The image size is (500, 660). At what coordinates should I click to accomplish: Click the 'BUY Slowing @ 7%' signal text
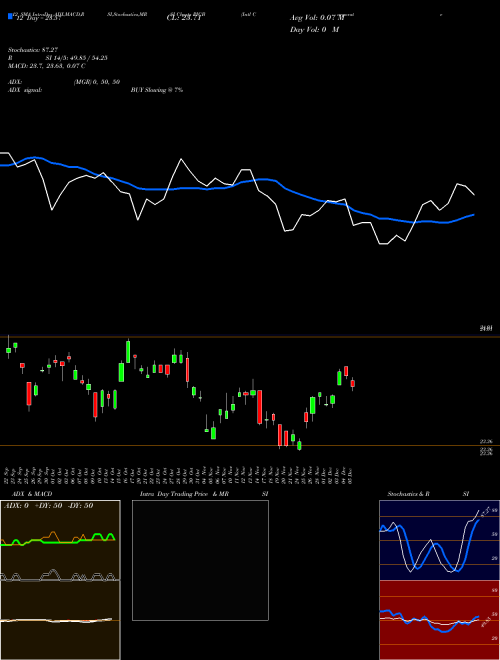point(157,90)
